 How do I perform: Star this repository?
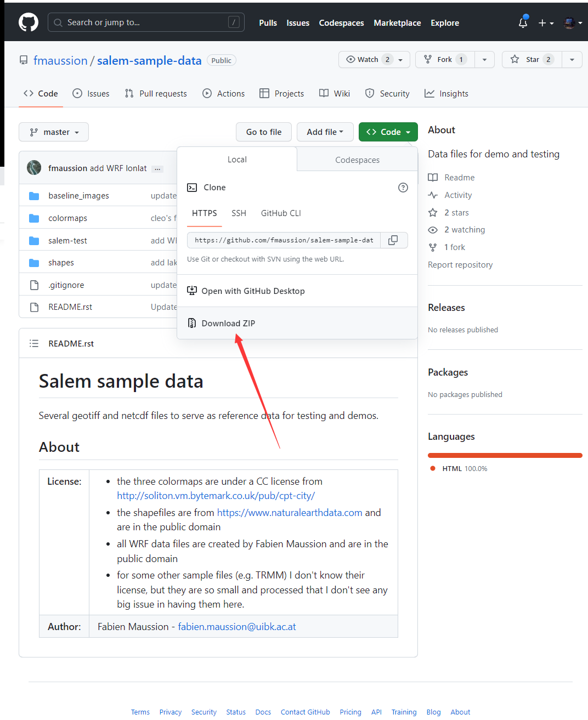[x=532, y=59]
